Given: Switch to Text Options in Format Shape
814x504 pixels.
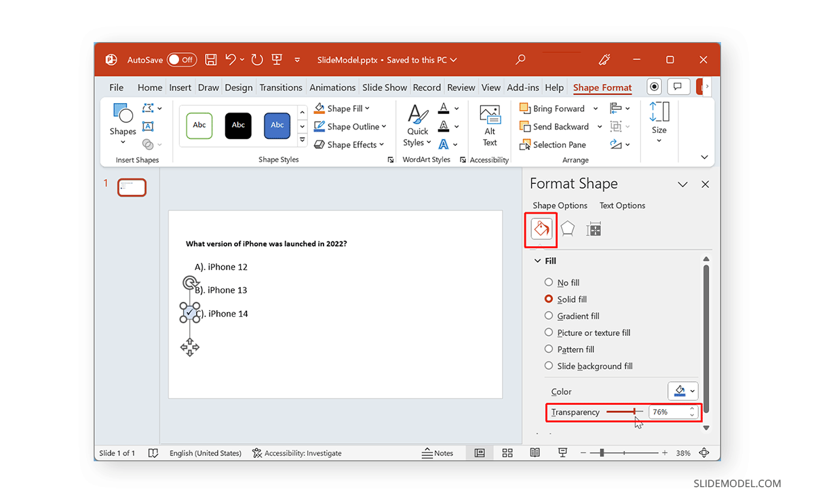Looking at the screenshot, I should (x=623, y=206).
